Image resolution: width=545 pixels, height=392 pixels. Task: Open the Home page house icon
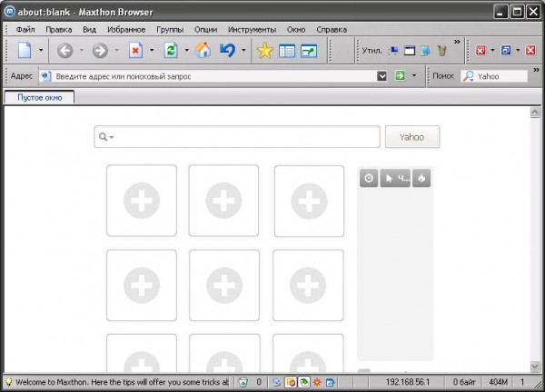(x=203, y=50)
